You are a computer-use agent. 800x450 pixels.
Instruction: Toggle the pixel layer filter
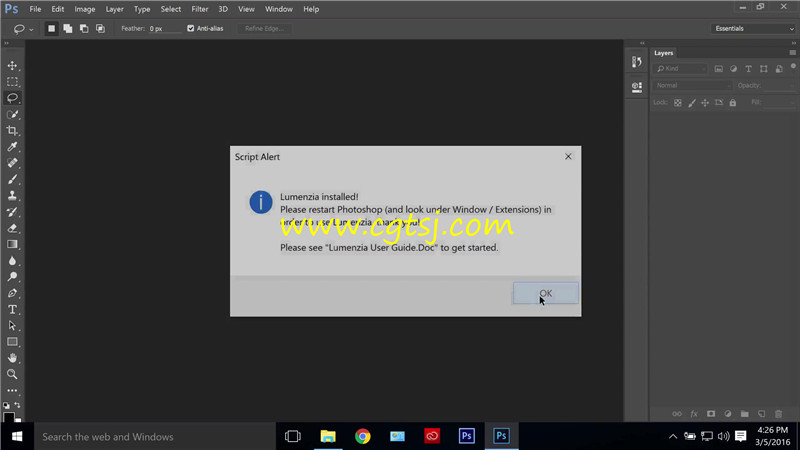coord(718,69)
